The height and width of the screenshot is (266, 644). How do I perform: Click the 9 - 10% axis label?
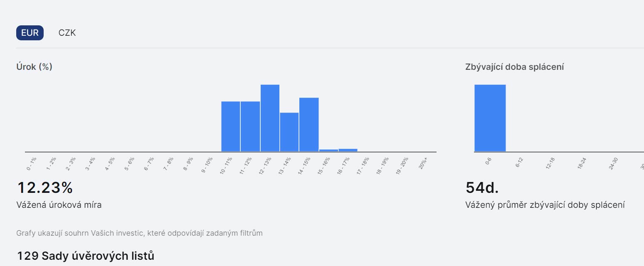pos(207,165)
